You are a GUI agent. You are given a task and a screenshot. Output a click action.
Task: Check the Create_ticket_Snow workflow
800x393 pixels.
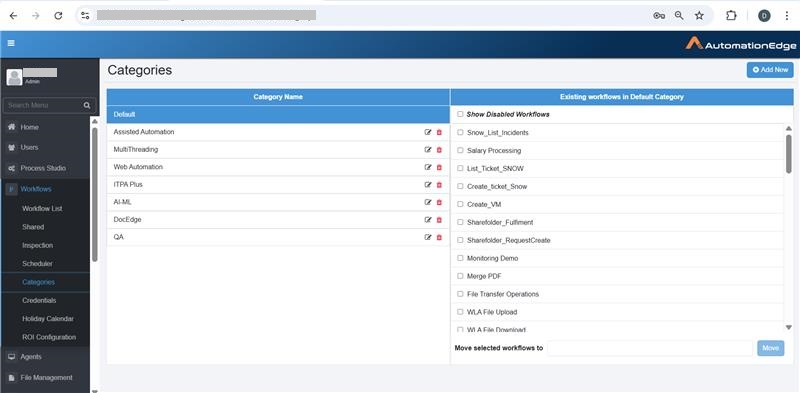(x=460, y=186)
